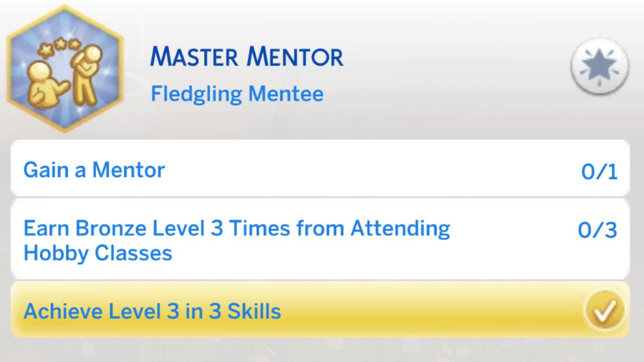
Task: Click the Master Mentor hexagonal badge icon
Action: pos(64,68)
